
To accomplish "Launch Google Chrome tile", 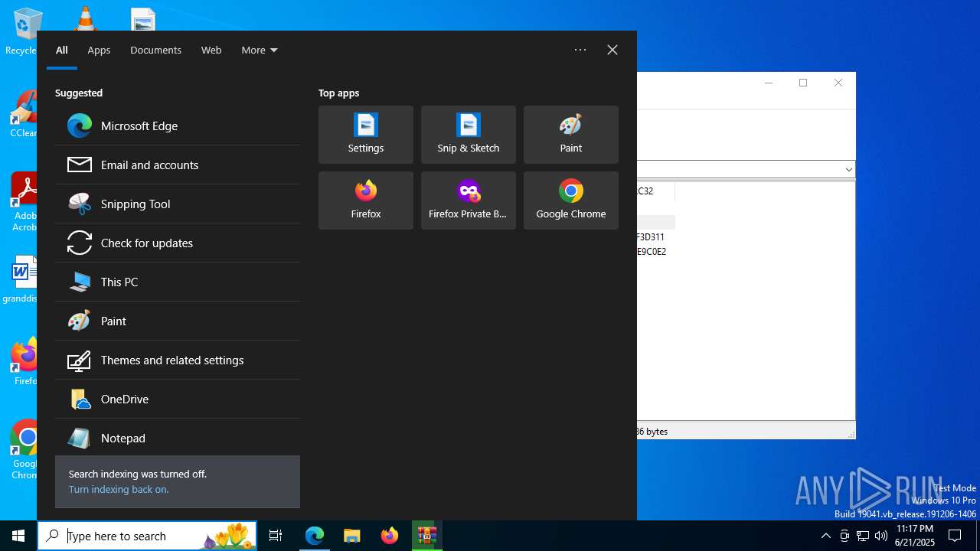I will (571, 201).
